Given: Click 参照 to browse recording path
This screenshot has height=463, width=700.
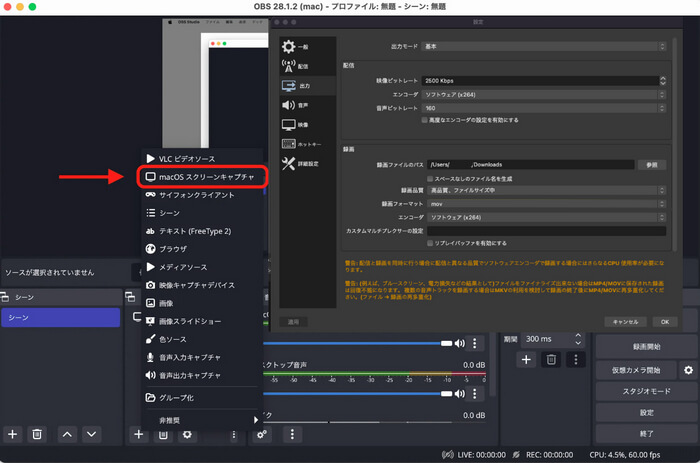Looking at the screenshot, I should coord(652,165).
